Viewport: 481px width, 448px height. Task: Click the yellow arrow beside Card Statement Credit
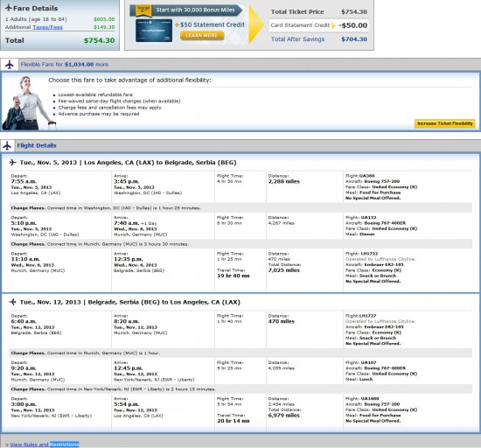(x=333, y=25)
